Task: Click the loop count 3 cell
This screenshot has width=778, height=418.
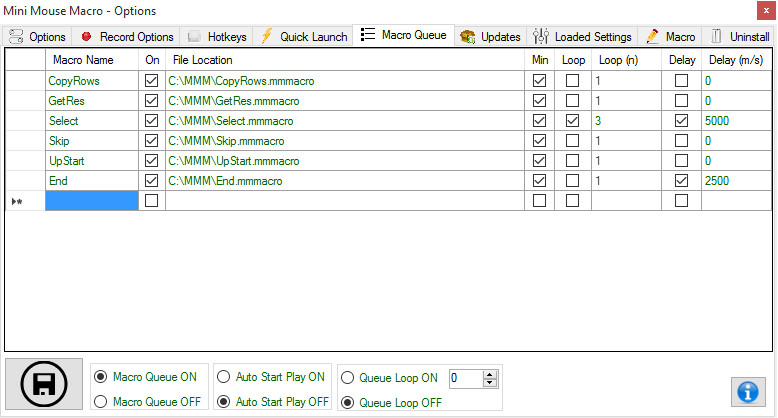Action: 626,121
